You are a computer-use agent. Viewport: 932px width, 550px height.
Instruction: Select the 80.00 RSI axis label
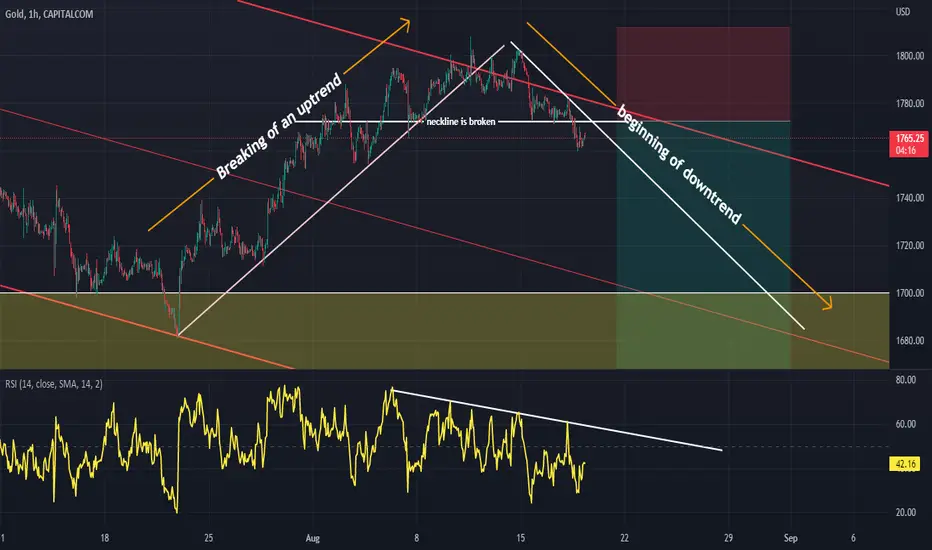905,380
